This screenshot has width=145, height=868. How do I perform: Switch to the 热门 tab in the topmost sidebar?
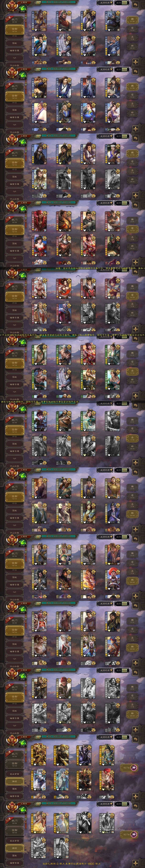(x=15, y=20)
